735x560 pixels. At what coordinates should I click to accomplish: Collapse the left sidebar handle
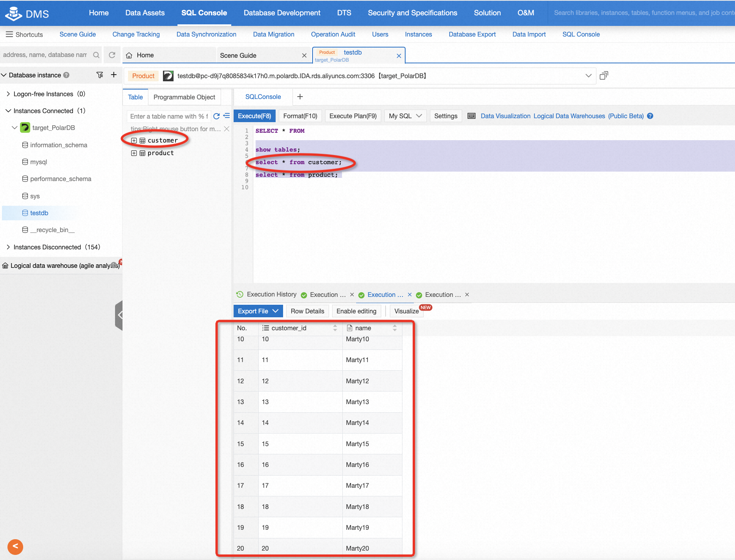(x=119, y=315)
